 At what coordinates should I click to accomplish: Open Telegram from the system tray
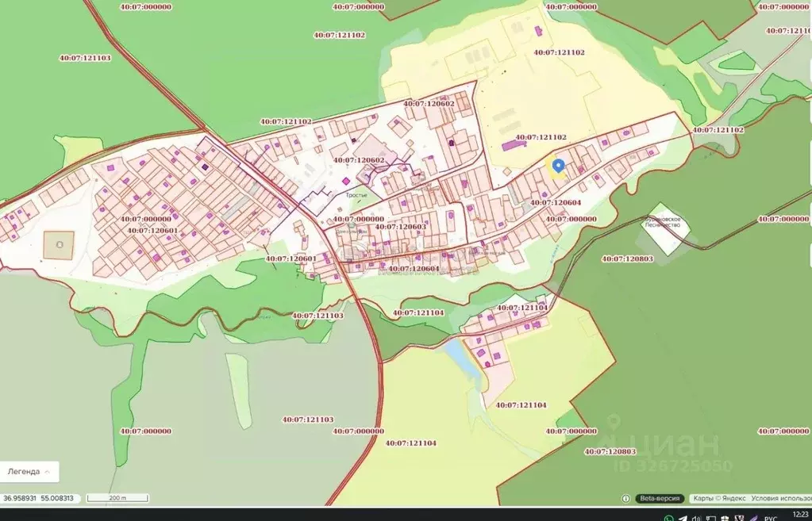point(683,518)
